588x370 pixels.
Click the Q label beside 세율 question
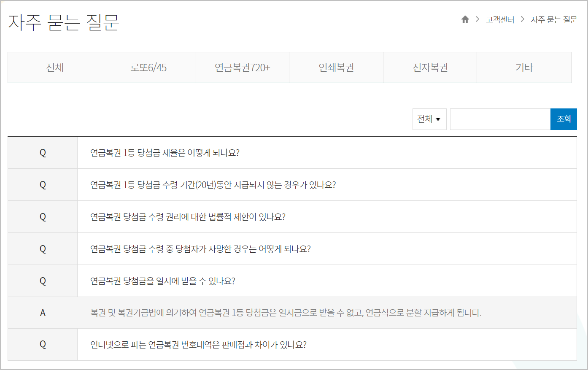[43, 153]
